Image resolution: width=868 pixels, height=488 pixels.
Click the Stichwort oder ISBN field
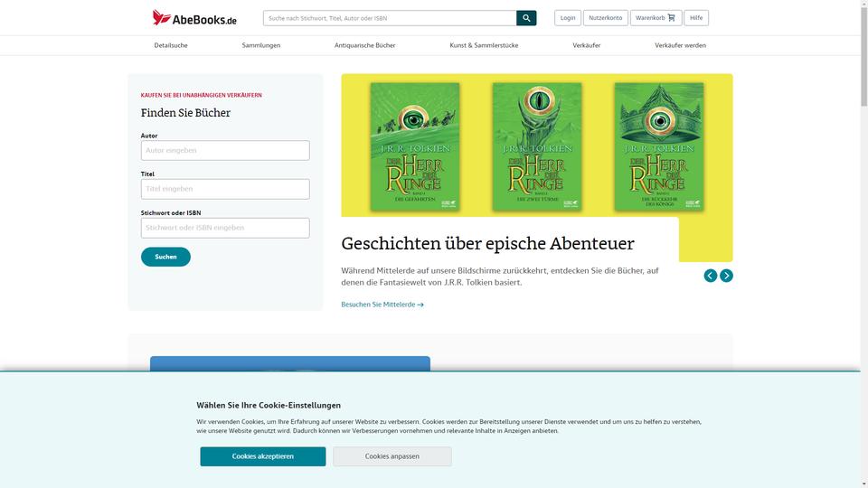pos(225,228)
